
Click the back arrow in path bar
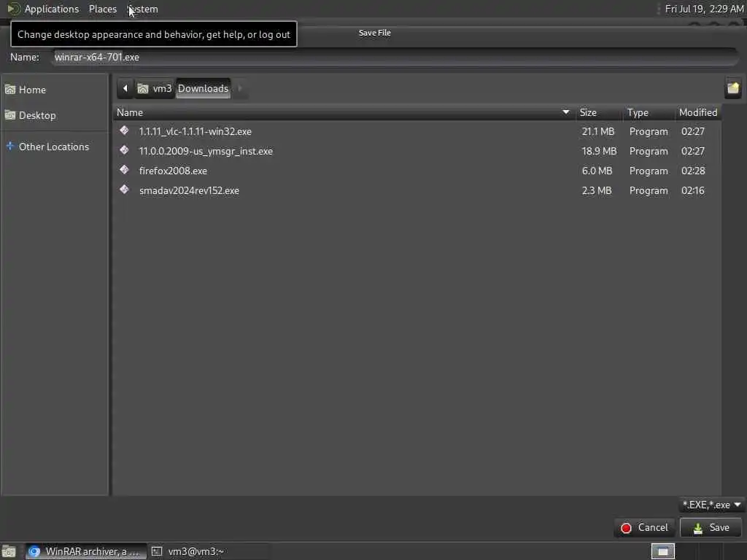coord(125,88)
